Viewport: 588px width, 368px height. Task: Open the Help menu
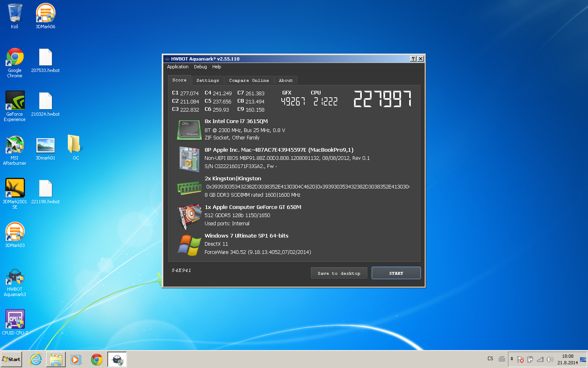click(216, 67)
